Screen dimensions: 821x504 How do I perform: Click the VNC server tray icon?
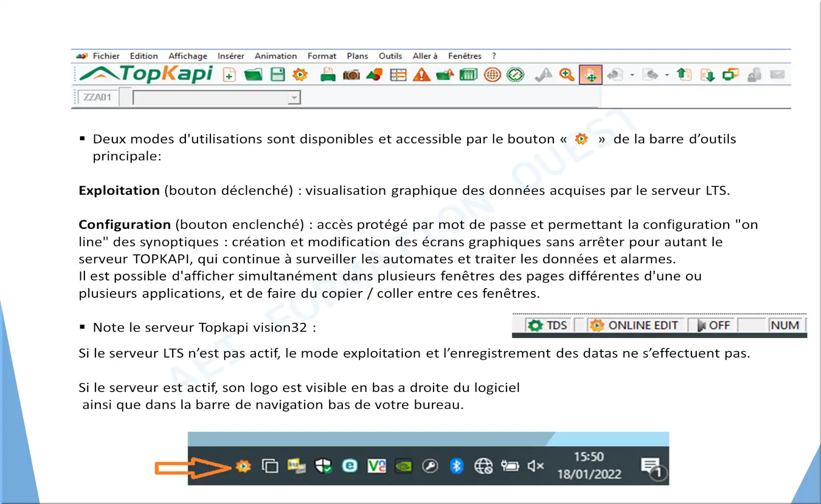pos(377,466)
